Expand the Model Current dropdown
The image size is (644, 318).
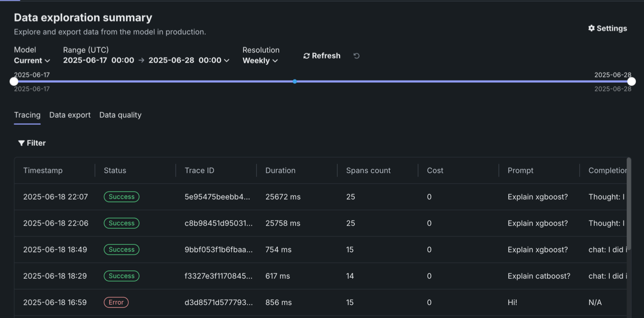(32, 60)
